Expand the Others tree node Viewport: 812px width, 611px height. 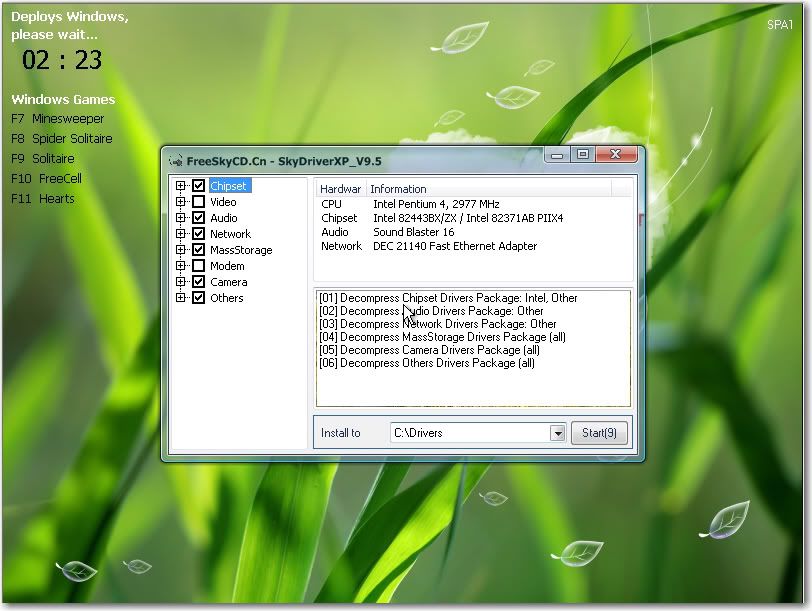click(180, 298)
